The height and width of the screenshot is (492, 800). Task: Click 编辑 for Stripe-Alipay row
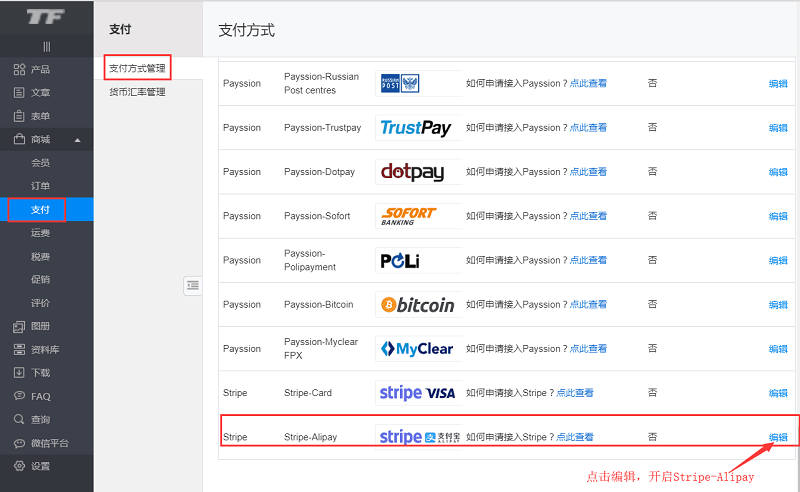pyautogui.click(x=778, y=437)
